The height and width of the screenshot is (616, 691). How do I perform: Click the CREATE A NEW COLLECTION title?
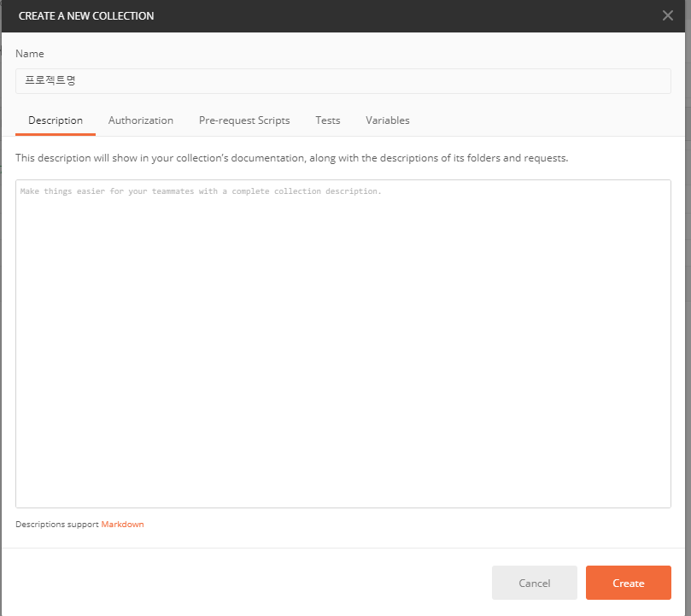click(x=86, y=16)
